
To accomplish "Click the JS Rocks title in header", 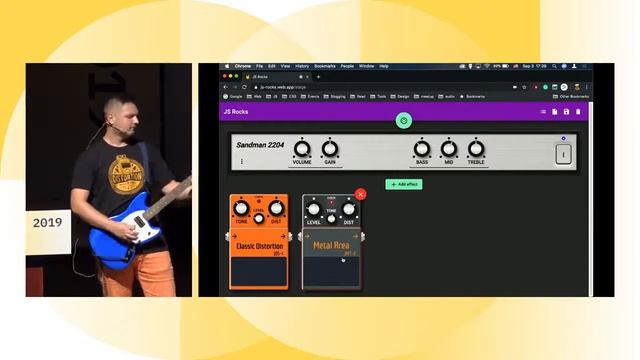I will pos(236,111).
